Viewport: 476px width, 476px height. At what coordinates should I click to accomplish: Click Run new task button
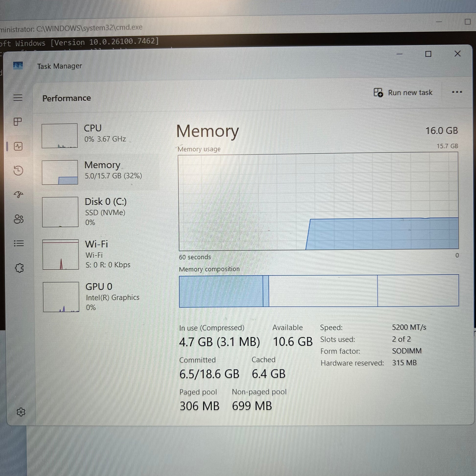403,93
